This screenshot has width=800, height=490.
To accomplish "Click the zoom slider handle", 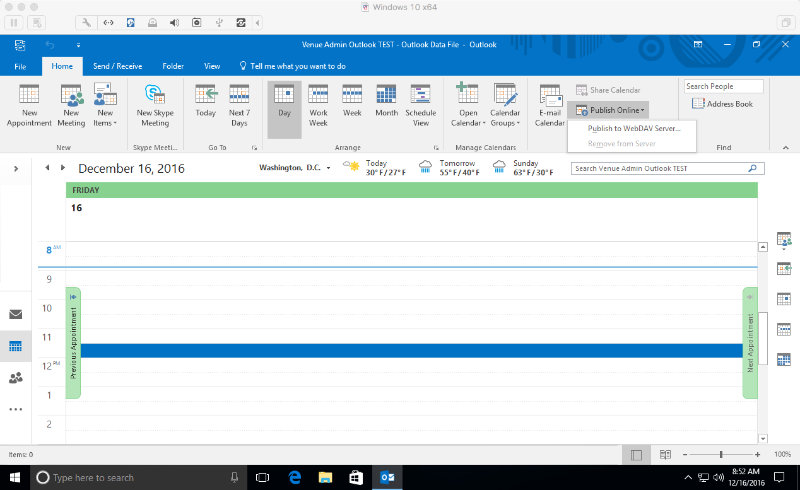I will pyautogui.click(x=721, y=454).
